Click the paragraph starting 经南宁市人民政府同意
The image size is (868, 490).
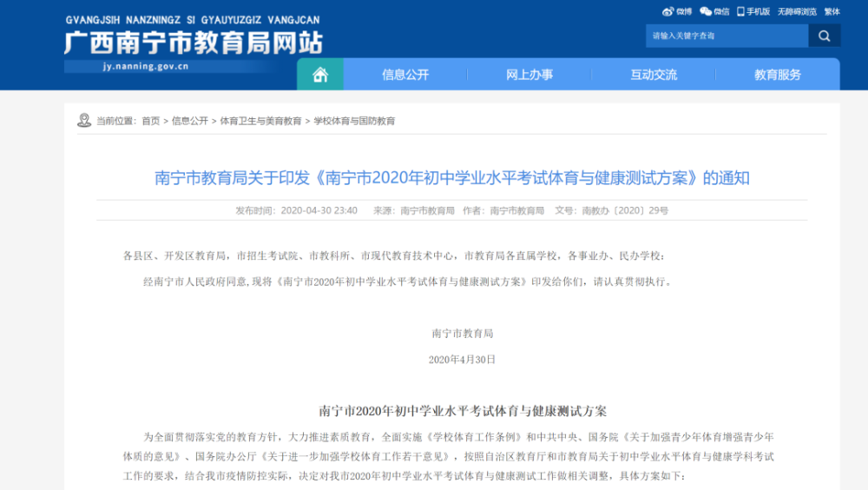[x=409, y=281]
